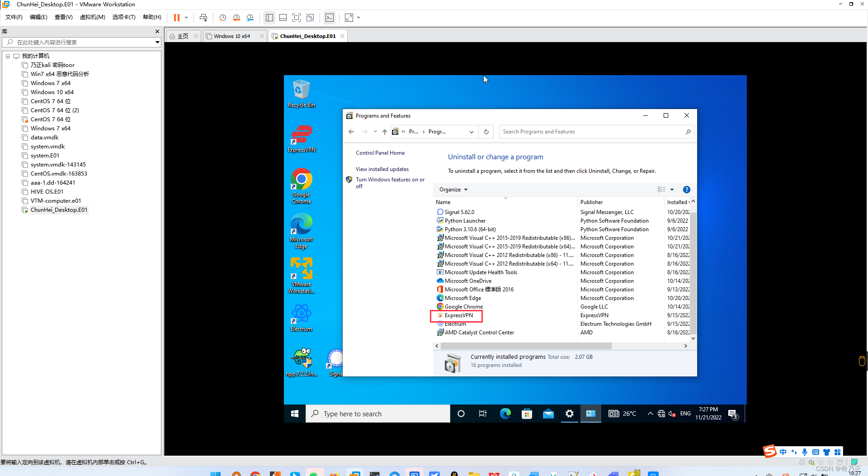This screenshot has height=476, width=868.
Task: Open the 查看(V) menu
Action: [64, 17]
